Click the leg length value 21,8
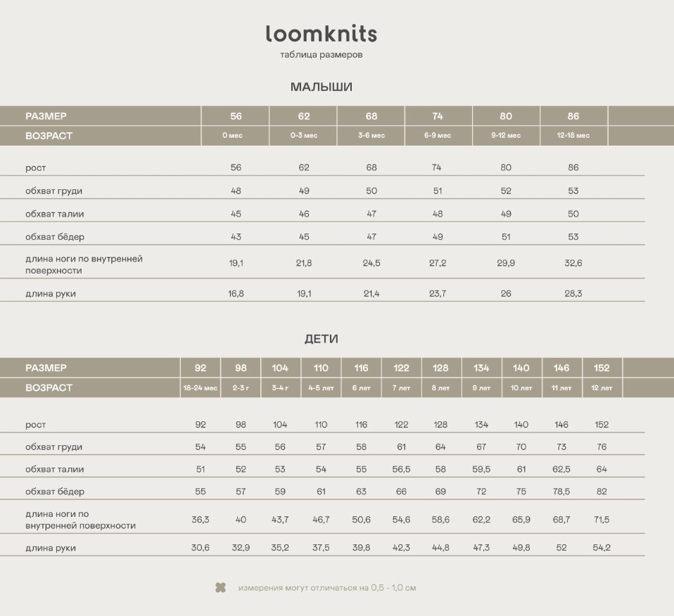Screen dimensions: 674x616 tap(304, 263)
